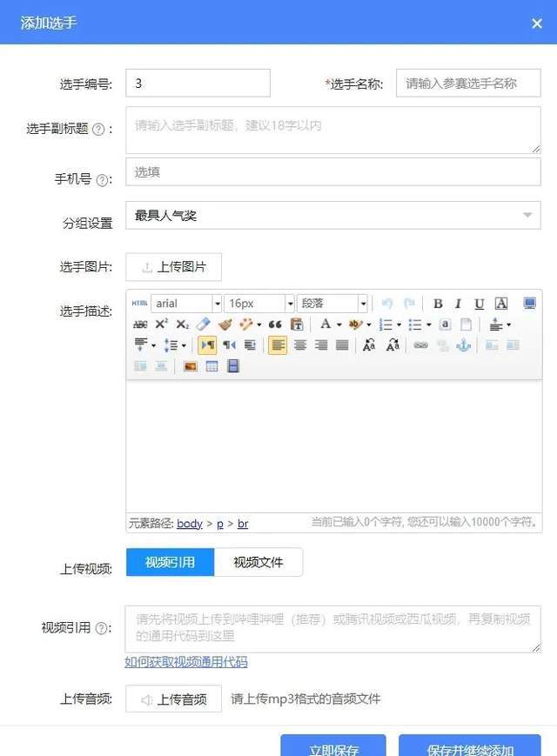Insert video film icon
Image resolution: width=557 pixels, height=756 pixels.
[x=233, y=366]
